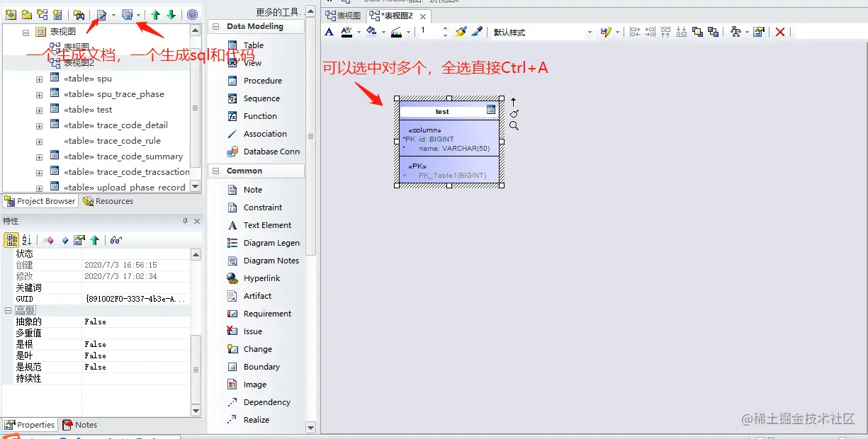Pin the 特性 properties panel
The width and height of the screenshot is (868, 439).
click(186, 221)
